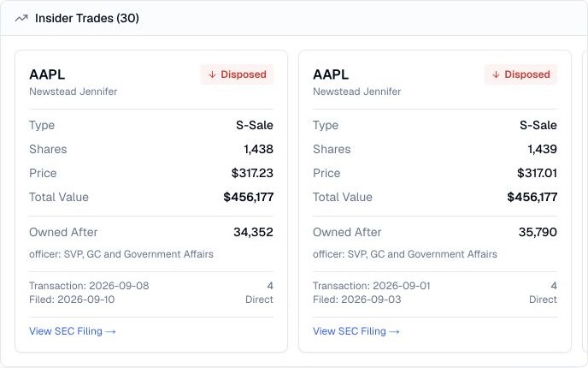The height and width of the screenshot is (368, 588).
Task: Click Transaction: 2026-09-08 date
Action: 89,286
